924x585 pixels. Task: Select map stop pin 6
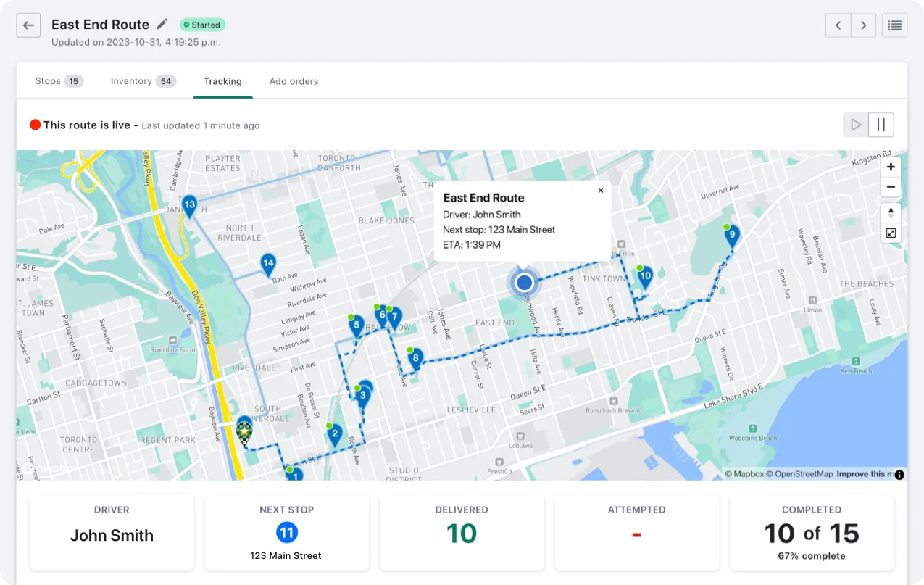(x=381, y=316)
